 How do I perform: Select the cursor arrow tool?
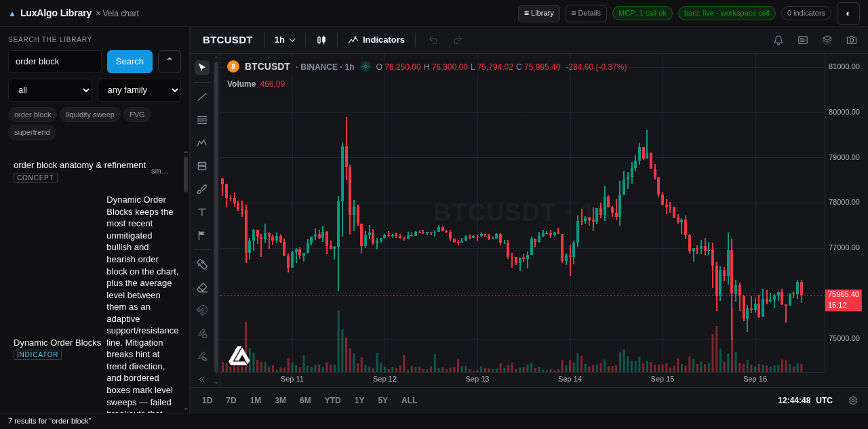[x=202, y=68]
